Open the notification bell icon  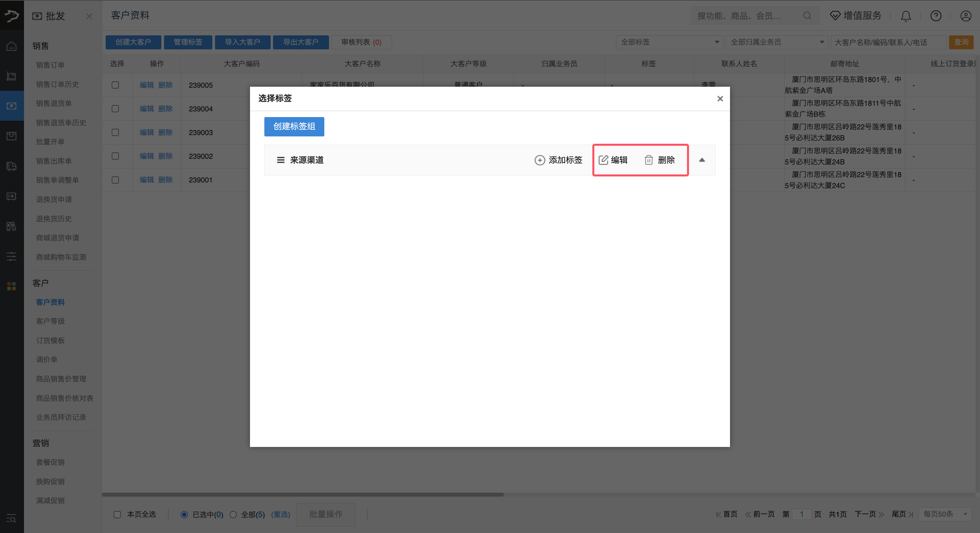point(906,16)
